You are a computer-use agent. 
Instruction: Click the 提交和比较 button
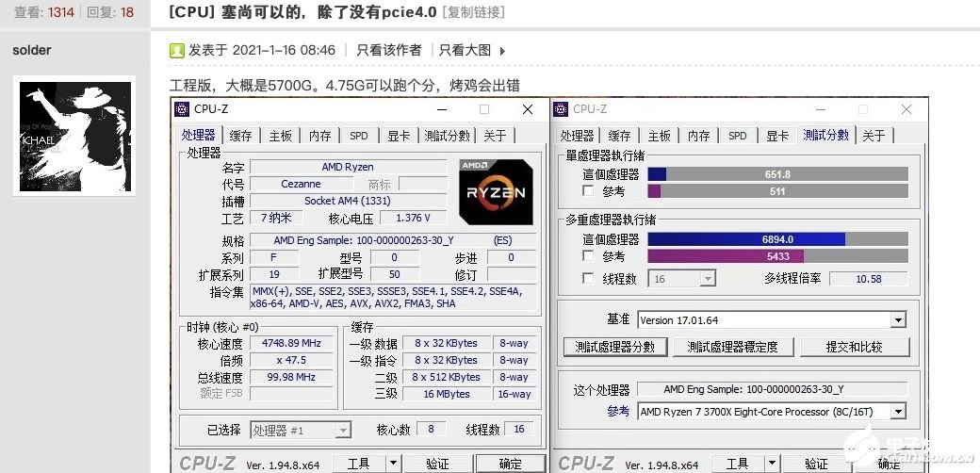point(855,347)
